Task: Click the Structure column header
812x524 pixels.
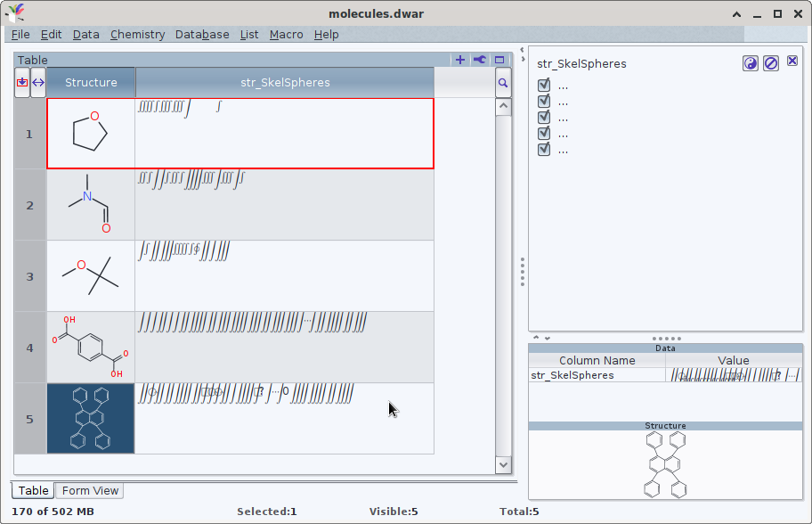Action: 91,82
